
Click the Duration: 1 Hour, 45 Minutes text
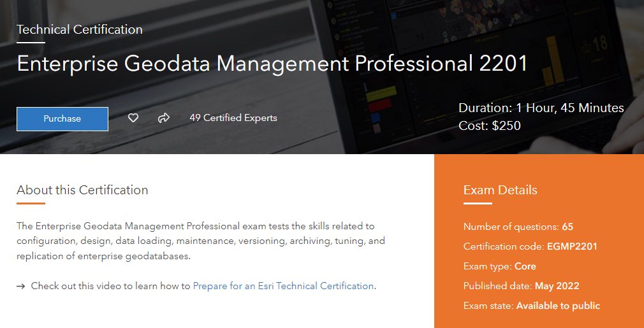pos(541,108)
